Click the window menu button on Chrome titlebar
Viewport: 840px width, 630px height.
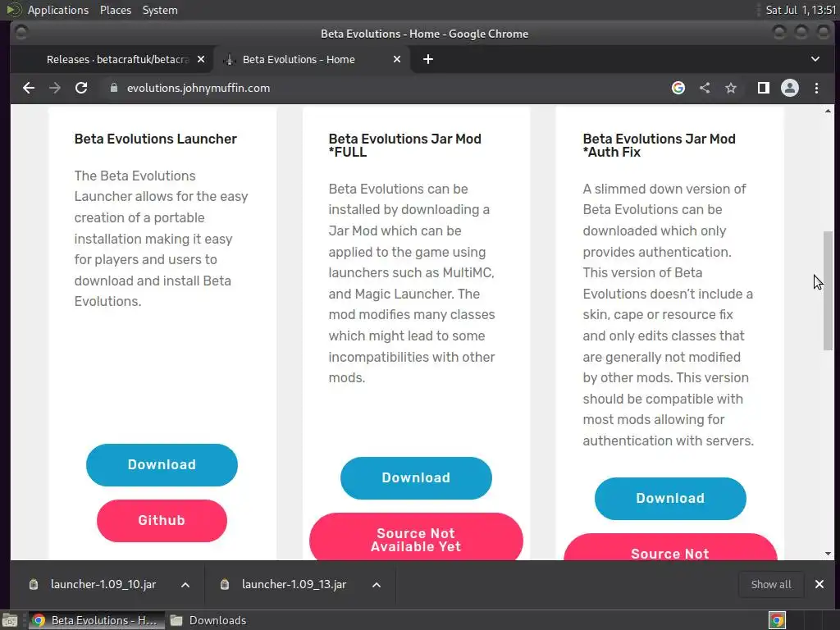click(x=21, y=34)
